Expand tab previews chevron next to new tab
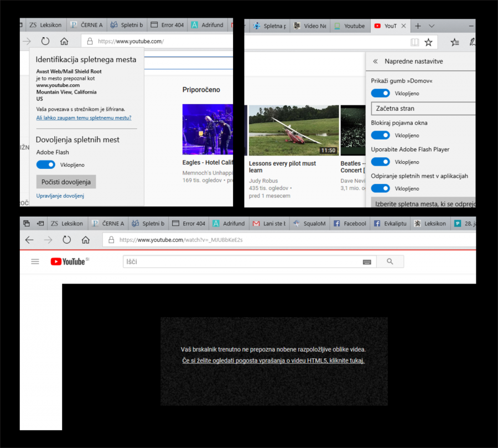The width and height of the screenshot is (498, 448). point(432,26)
